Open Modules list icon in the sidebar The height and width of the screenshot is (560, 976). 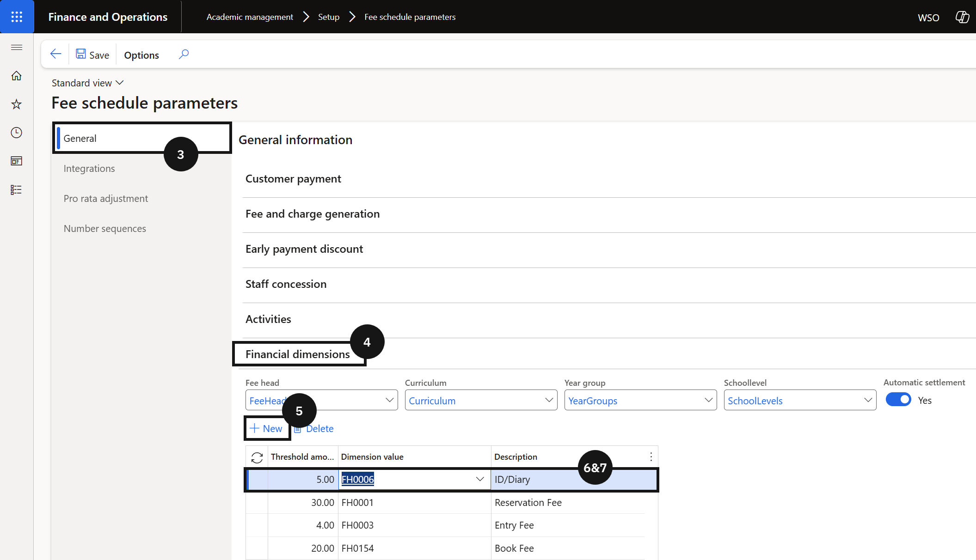17,189
